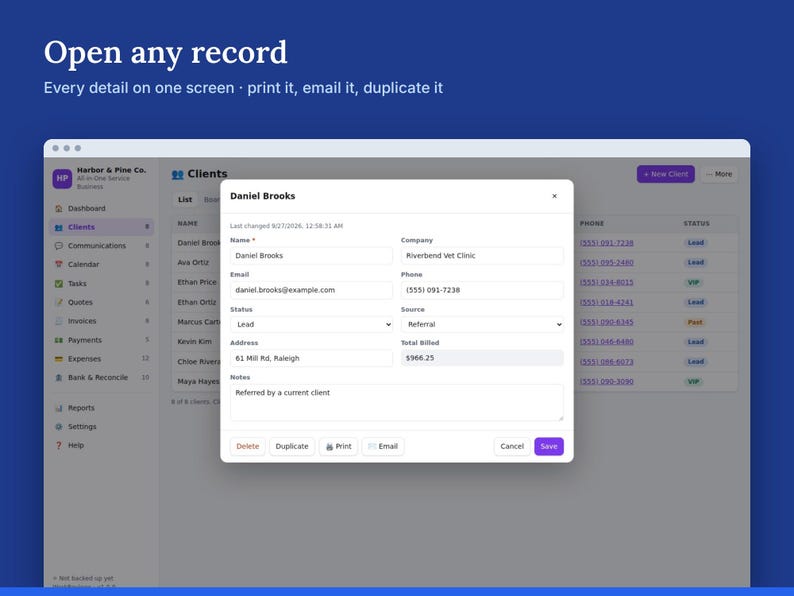
Task: Duplicate this client record
Action: pos(292,446)
